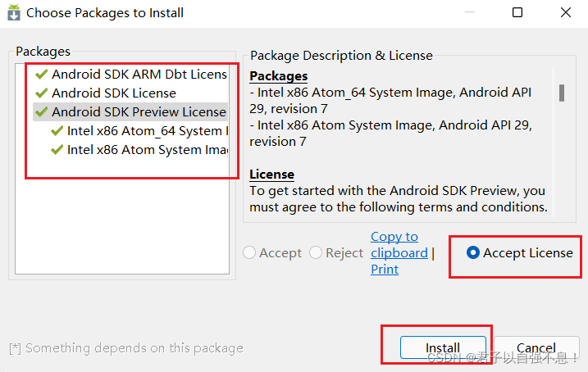Click the Android SDK Manager title bar icon

point(14,13)
